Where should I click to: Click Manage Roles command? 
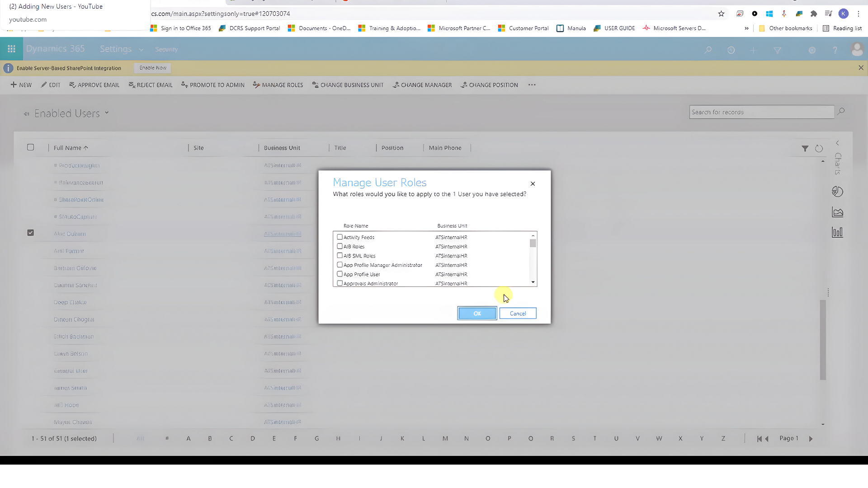pyautogui.click(x=278, y=85)
